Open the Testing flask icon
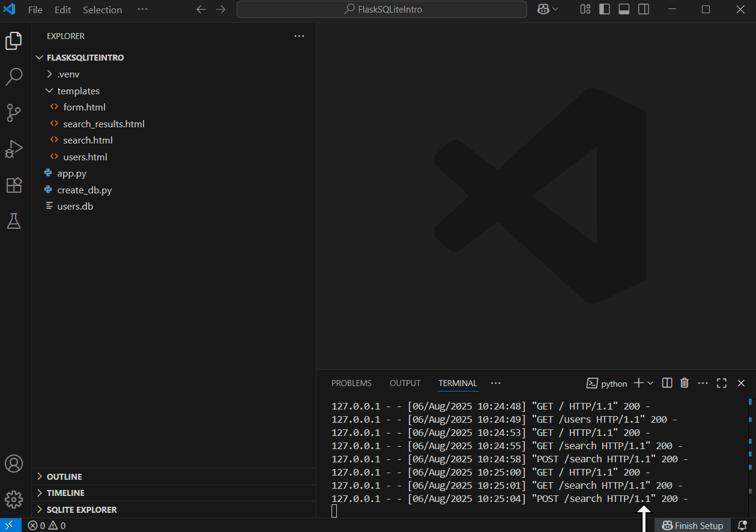This screenshot has width=756, height=532. (x=14, y=221)
